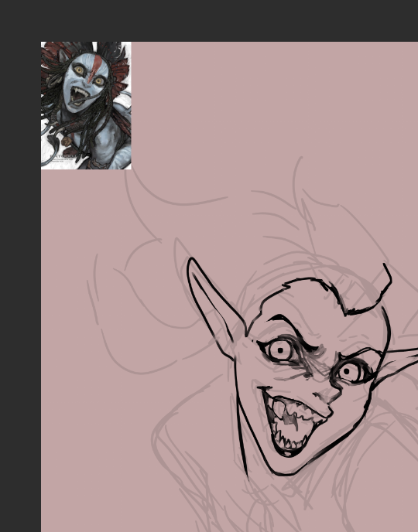This screenshot has width=418, height=532.
Task: Click the sketch's right eye pupil
Action: coord(347,371)
